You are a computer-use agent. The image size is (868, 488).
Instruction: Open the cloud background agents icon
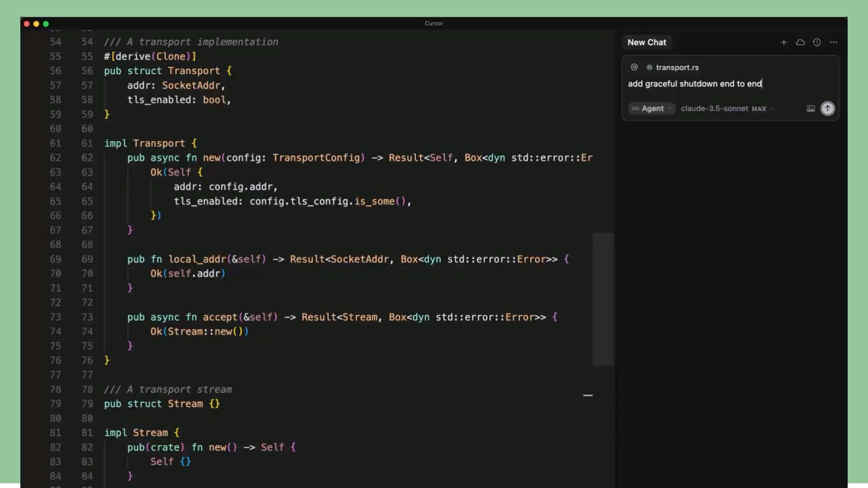pos(800,42)
